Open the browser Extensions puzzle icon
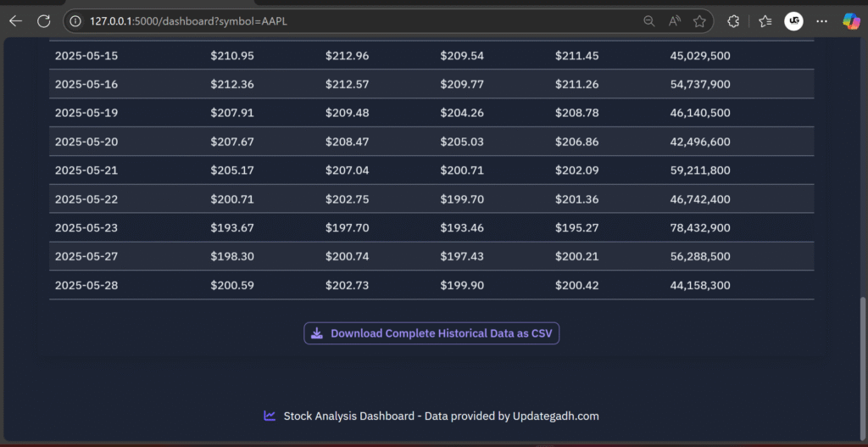The width and height of the screenshot is (868, 447). coord(733,21)
